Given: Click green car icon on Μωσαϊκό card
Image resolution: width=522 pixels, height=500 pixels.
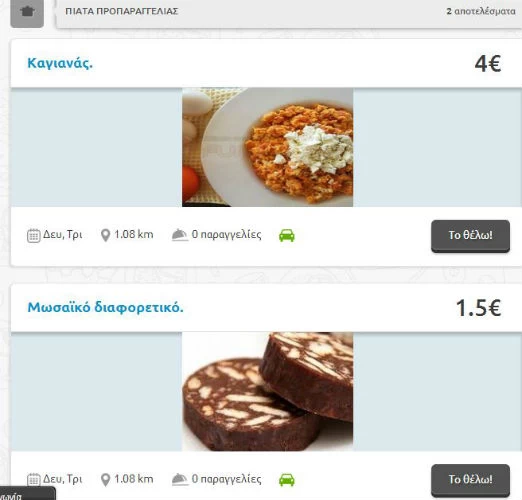Looking at the screenshot, I should point(287,480).
